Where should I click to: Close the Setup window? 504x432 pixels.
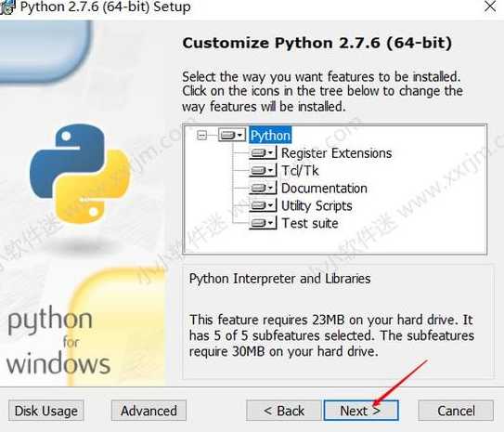490,7
